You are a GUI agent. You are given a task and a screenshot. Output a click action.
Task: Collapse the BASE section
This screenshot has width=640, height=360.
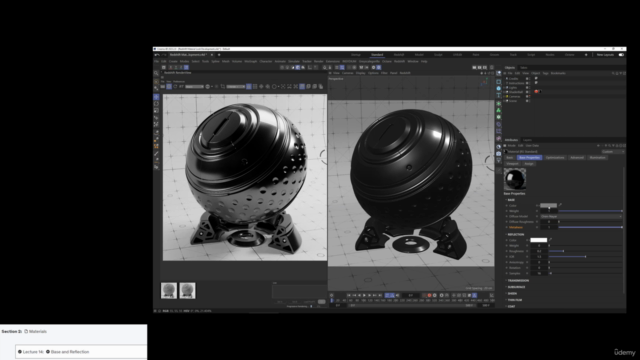coord(510,200)
